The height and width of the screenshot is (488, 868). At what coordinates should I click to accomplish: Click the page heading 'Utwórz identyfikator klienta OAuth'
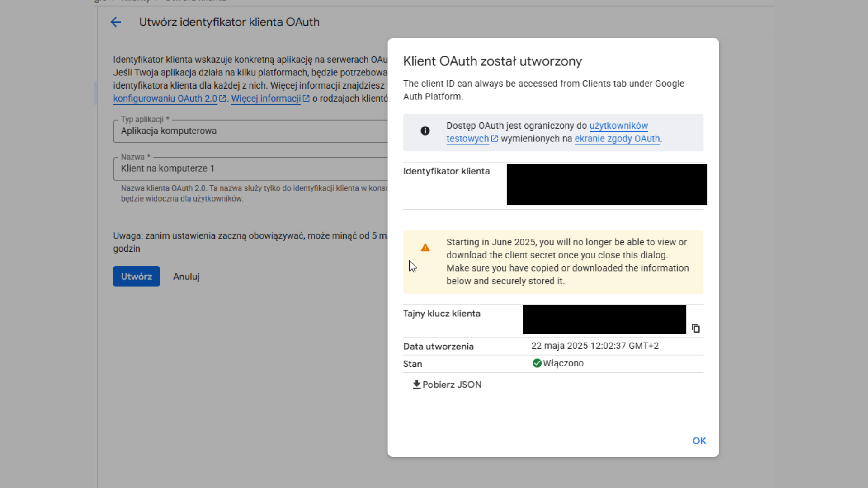[229, 22]
